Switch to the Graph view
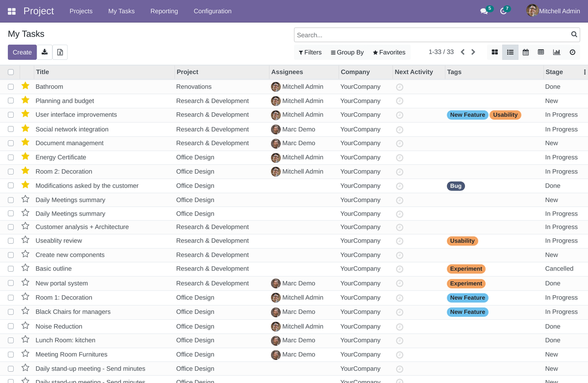The image size is (588, 383). pos(557,52)
